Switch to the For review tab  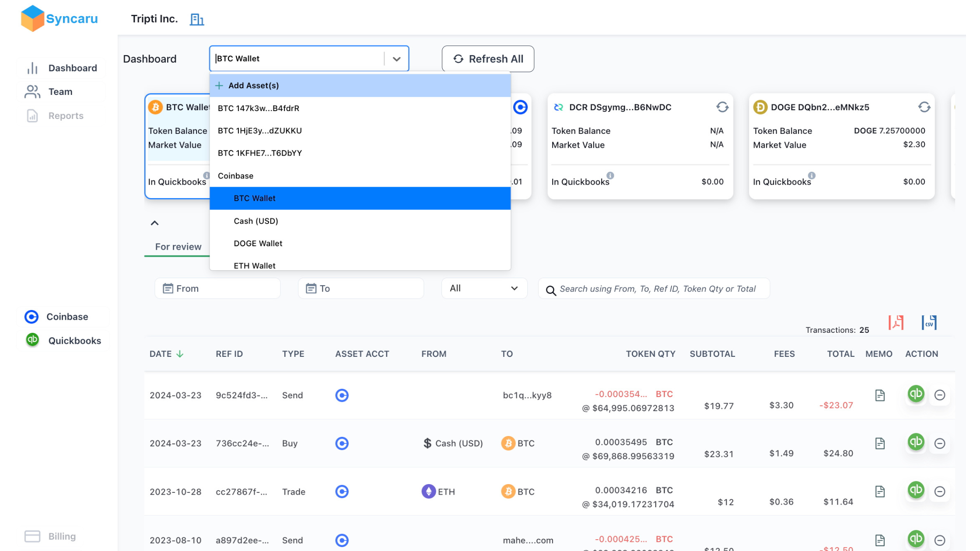click(178, 247)
